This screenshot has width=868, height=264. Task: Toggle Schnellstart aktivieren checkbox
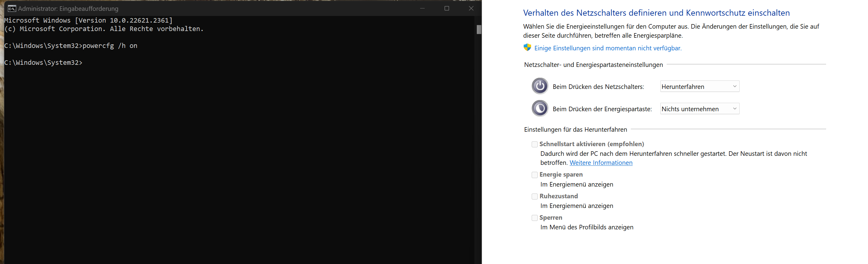point(534,144)
